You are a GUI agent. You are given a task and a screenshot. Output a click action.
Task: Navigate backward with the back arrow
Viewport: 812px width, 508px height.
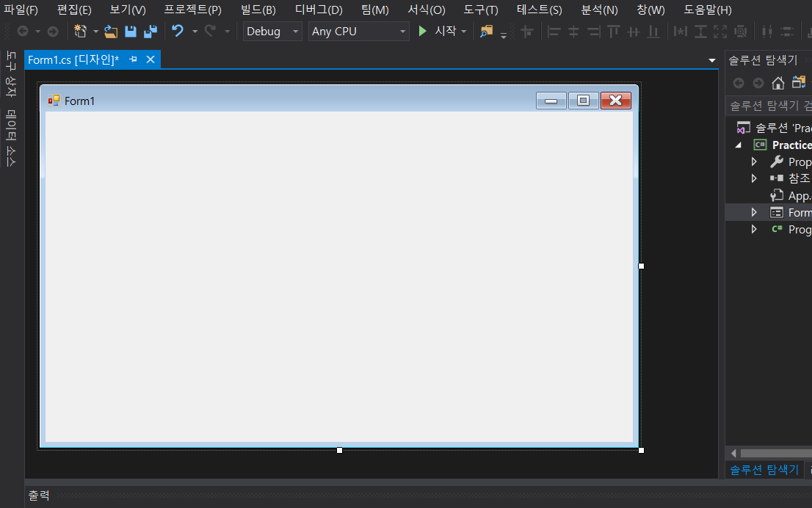pyautogui.click(x=23, y=32)
